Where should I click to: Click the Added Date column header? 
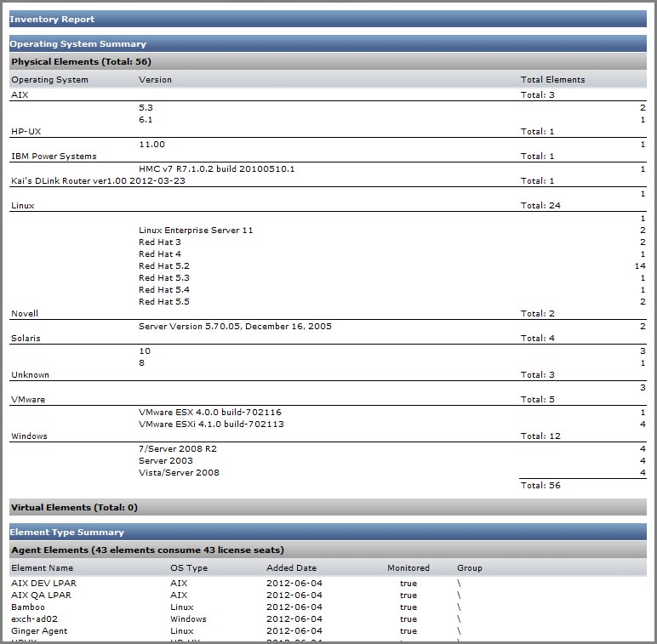(292, 568)
